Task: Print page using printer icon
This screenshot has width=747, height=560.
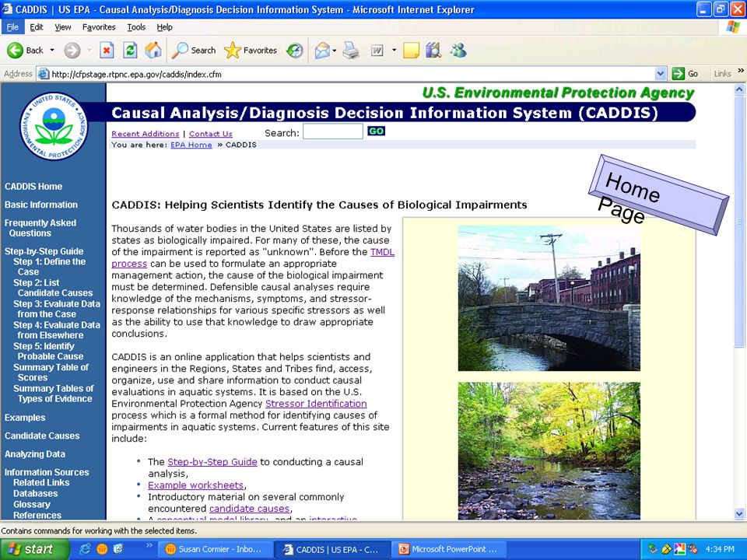Action: (351, 50)
